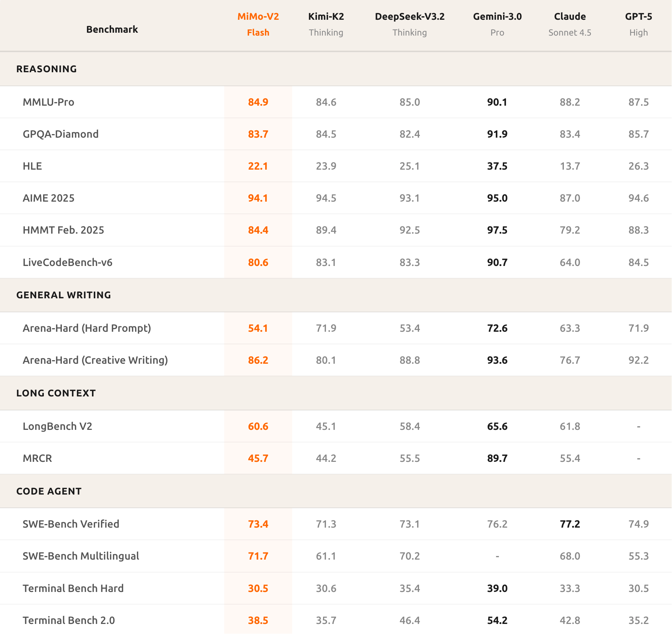The width and height of the screenshot is (672, 634).
Task: Click Kimi-K2's Arena-Hard Hard Prompt score "71.9"
Action: pos(326,328)
